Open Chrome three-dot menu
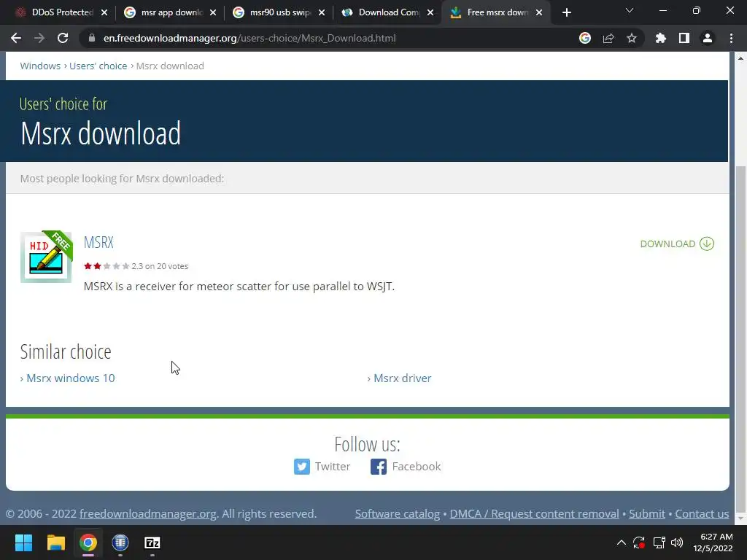Image resolution: width=747 pixels, height=560 pixels. (x=731, y=38)
